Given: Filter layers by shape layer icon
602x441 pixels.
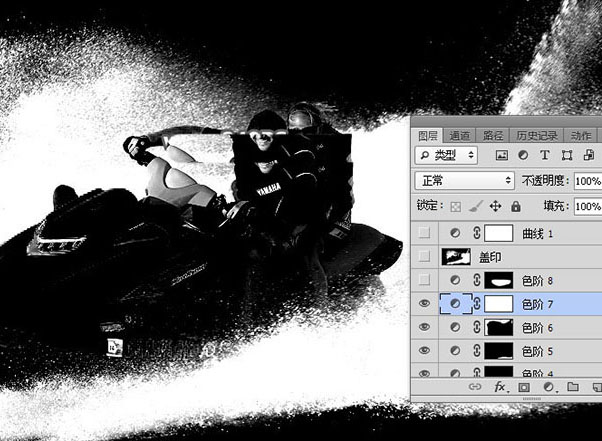Looking at the screenshot, I should 567,155.
